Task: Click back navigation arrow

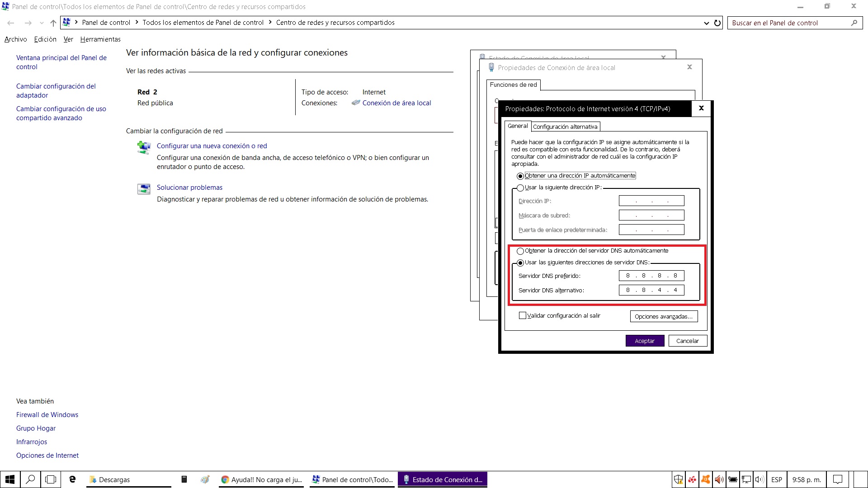Action: pyautogui.click(x=11, y=23)
